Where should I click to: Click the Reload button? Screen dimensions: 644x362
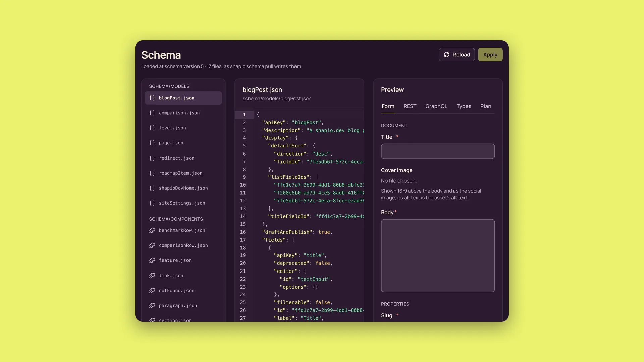point(457,55)
